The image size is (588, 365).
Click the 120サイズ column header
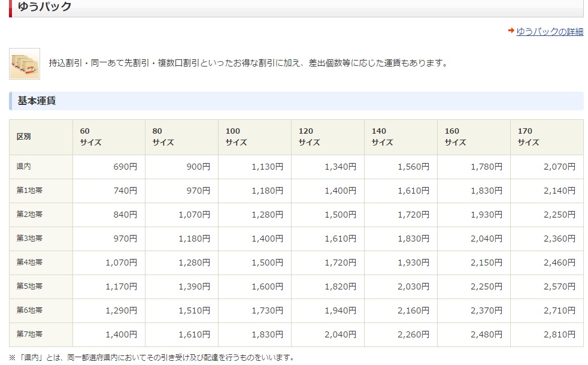(328, 137)
